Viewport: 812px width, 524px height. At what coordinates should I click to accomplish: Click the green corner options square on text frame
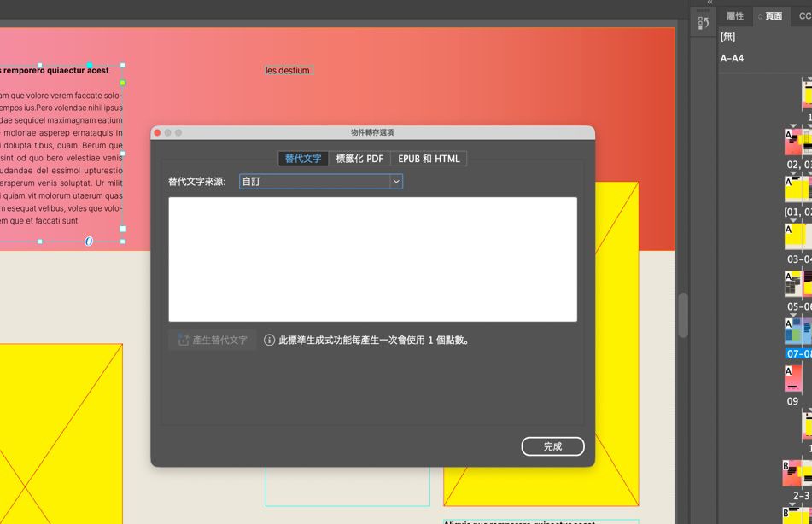[x=123, y=82]
